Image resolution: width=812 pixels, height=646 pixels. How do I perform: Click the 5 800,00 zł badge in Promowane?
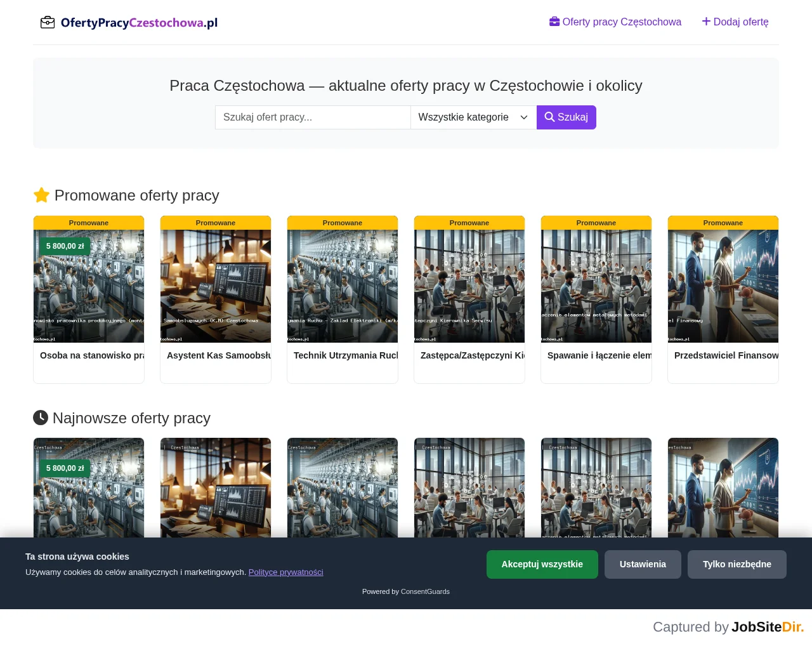[65, 246]
